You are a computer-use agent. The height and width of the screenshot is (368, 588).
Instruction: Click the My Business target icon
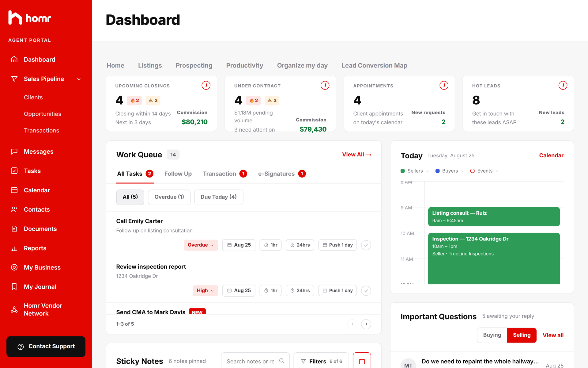[14, 267]
